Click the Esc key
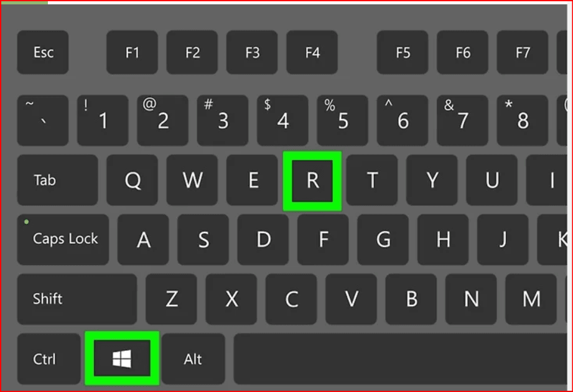Screen dimensions: 573x392 tap(43, 52)
